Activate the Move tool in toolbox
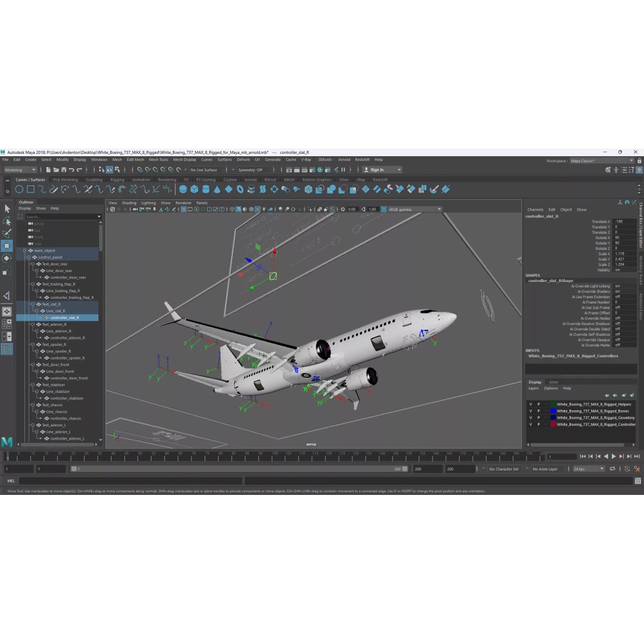This screenshot has height=644, width=644. [x=7, y=246]
